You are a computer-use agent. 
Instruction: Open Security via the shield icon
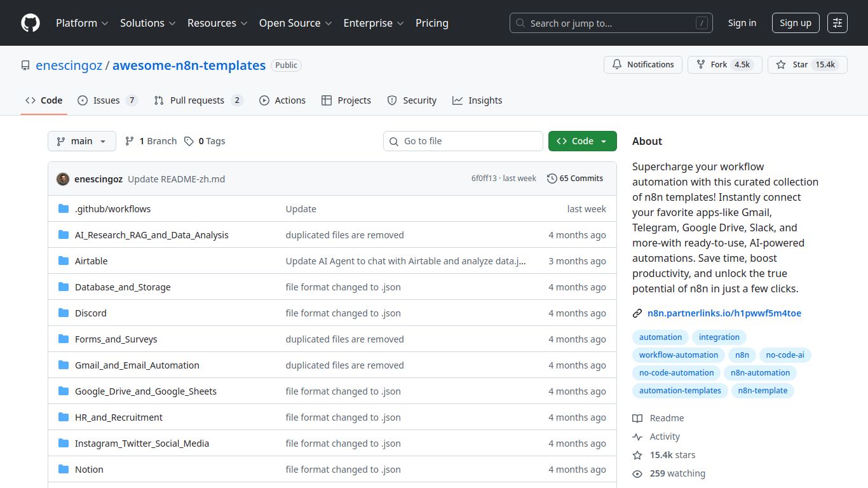[x=392, y=100]
